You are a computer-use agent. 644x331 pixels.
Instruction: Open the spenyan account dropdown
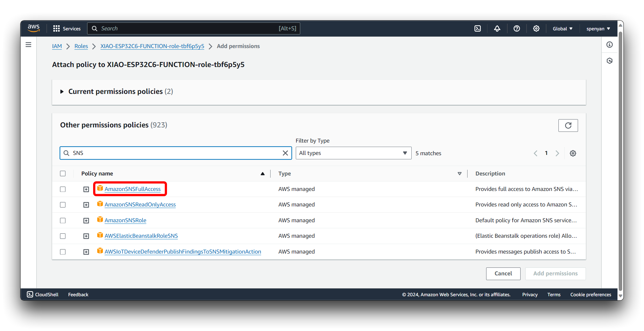(598, 28)
